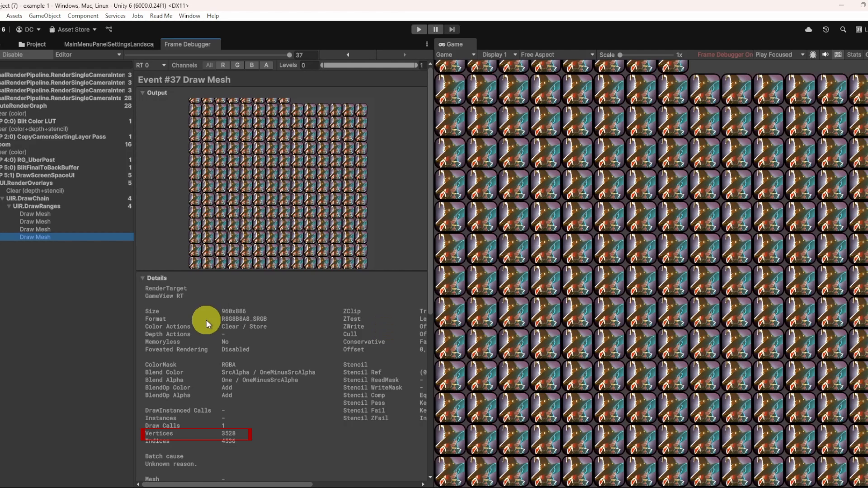Viewport: 868px width, 488px height.
Task: Open the editor search
Action: coord(844,29)
